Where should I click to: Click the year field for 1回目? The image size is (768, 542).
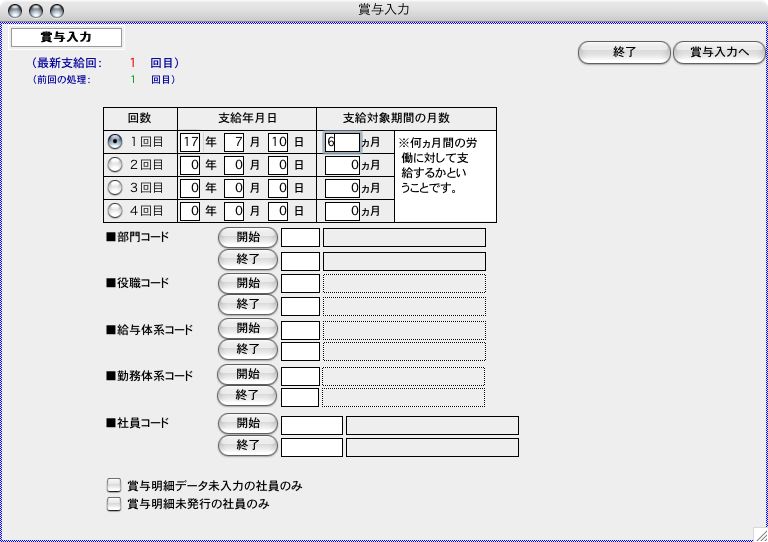(x=190, y=142)
